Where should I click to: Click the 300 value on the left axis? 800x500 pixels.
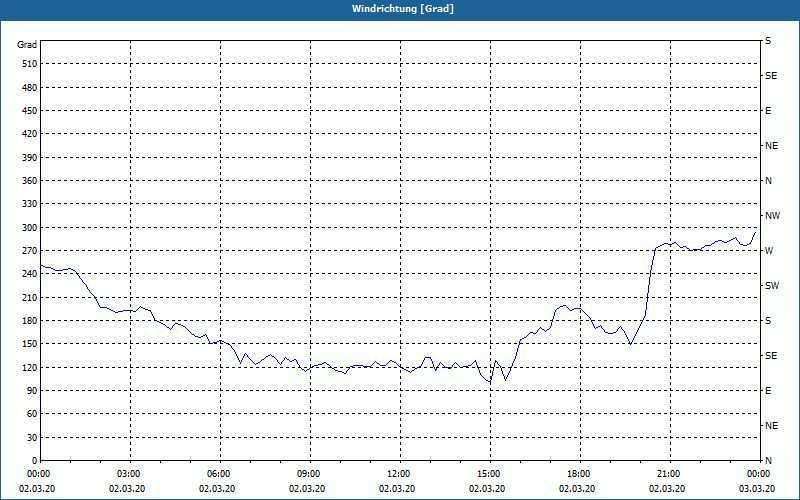[x=30, y=228]
